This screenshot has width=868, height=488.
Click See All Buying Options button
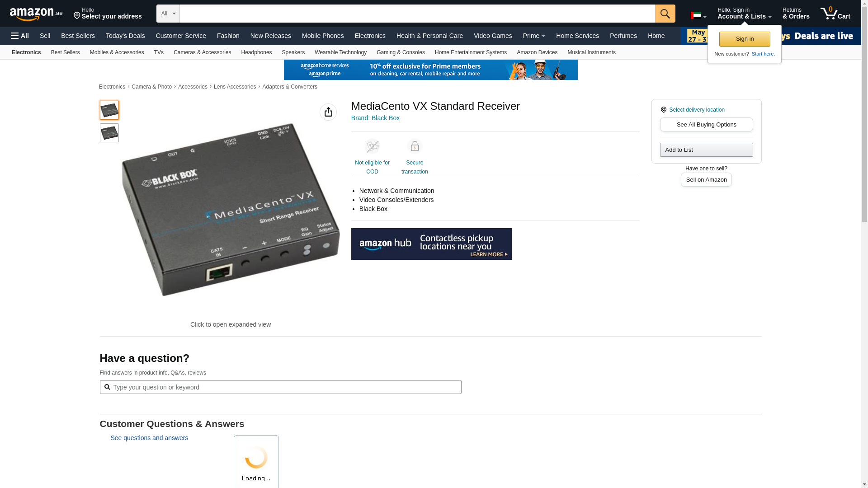click(x=706, y=125)
